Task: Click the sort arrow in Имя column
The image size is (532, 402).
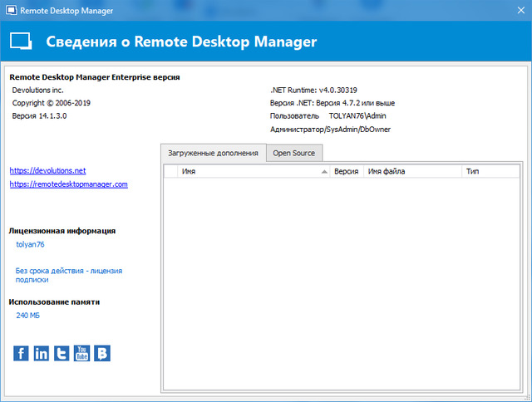Action: [x=324, y=171]
